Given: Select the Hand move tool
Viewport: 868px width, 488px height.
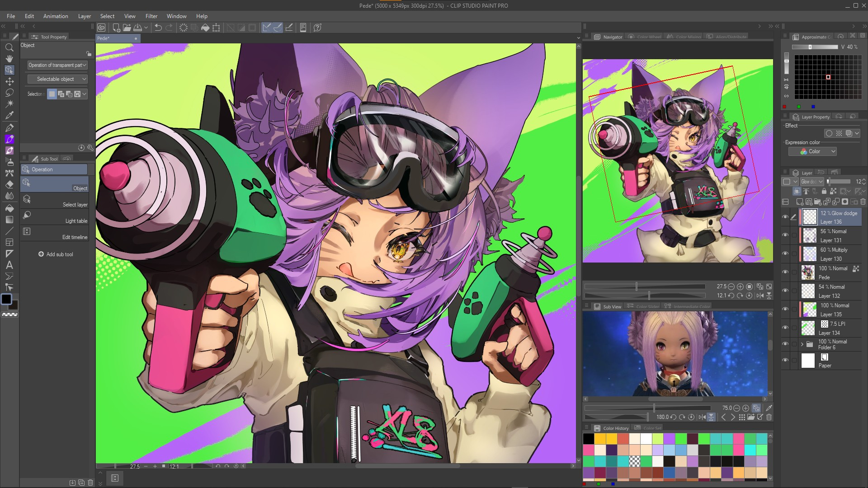Looking at the screenshot, I should tap(9, 59).
